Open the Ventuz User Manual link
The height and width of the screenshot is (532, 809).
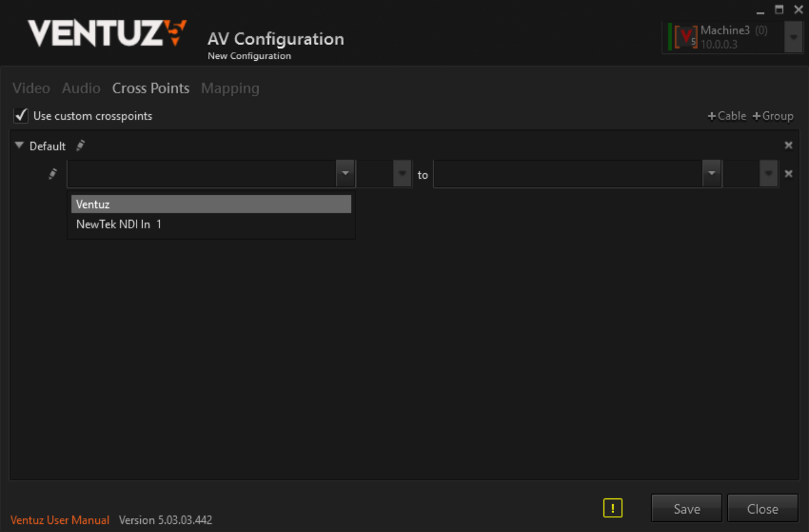pos(60,520)
